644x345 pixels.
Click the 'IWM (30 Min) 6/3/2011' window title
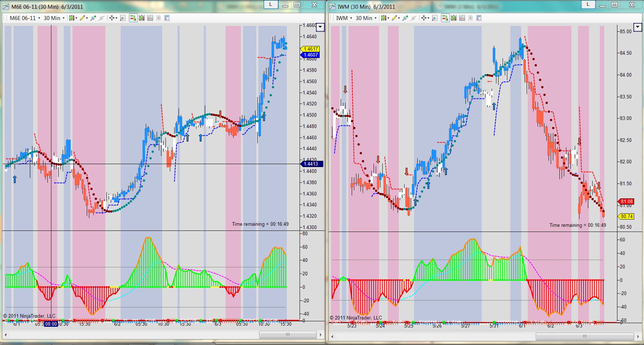click(366, 7)
